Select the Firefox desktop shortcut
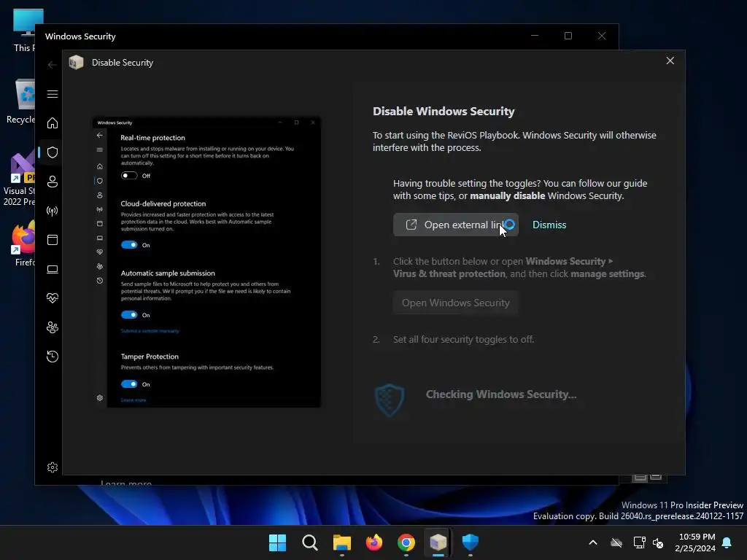This screenshot has height=560, width=747. coord(24,243)
